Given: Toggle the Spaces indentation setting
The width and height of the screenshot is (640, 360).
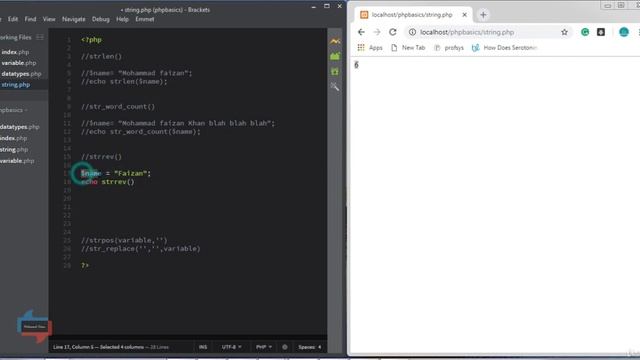Looking at the screenshot, I should (x=307, y=347).
